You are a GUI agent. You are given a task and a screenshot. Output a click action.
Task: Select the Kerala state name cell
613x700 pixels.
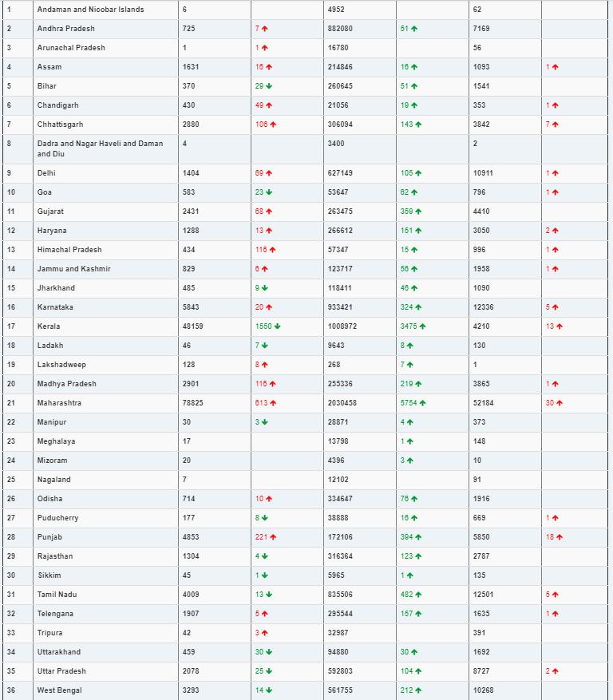tap(106, 326)
